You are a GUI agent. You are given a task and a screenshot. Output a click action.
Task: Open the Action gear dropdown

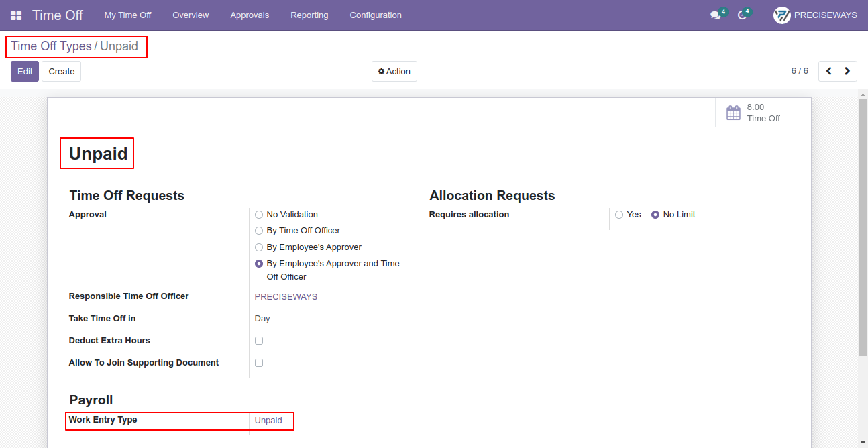(x=394, y=72)
